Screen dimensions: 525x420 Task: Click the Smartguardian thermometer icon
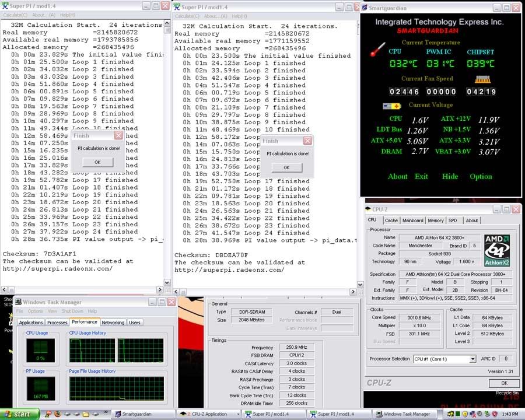[377, 49]
